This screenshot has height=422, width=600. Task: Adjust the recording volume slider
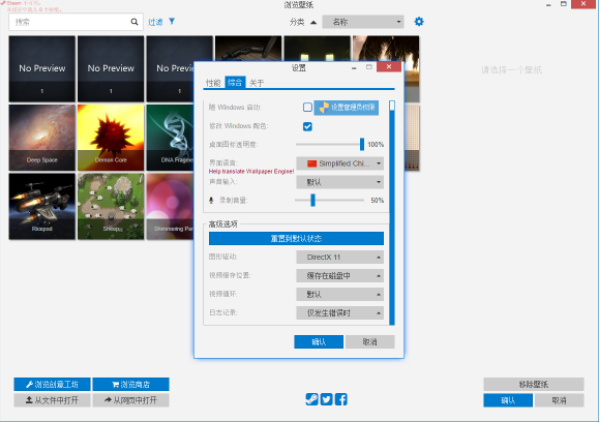click(x=313, y=200)
